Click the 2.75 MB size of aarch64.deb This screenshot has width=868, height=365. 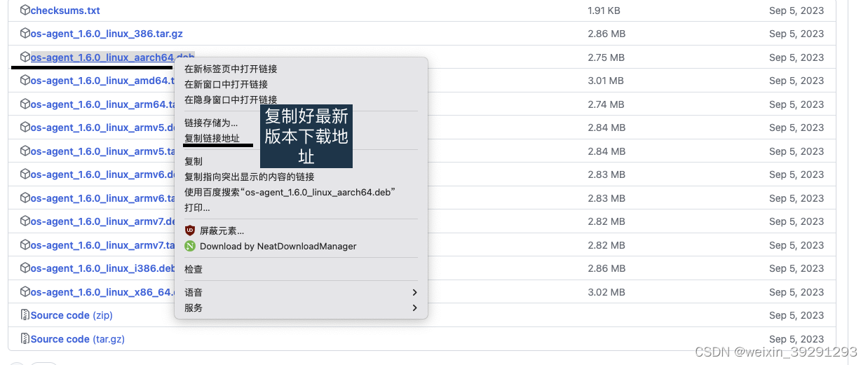click(606, 57)
